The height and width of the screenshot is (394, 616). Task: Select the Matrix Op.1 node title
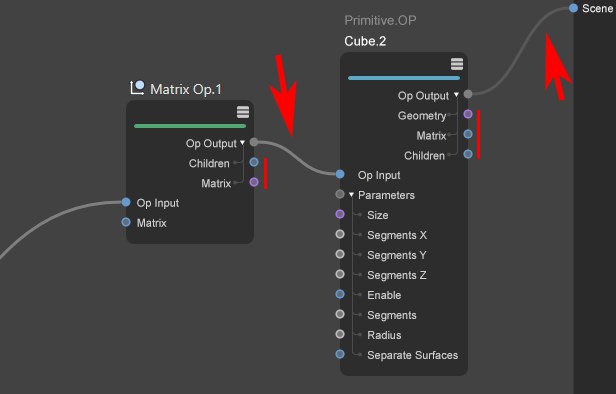coord(186,89)
